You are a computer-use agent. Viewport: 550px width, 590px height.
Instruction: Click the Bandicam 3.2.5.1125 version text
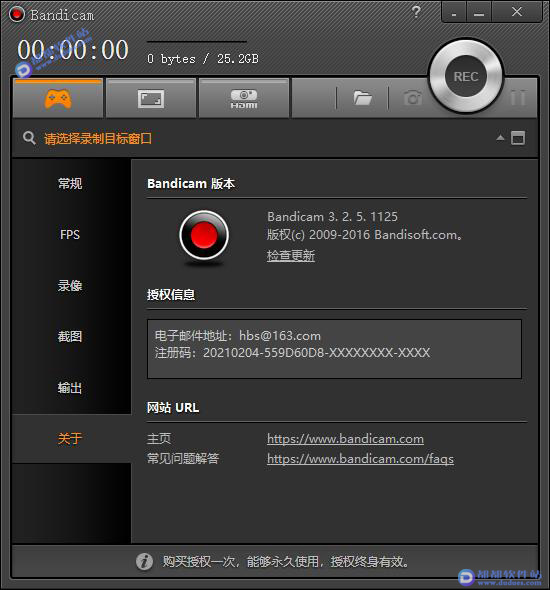(x=333, y=217)
